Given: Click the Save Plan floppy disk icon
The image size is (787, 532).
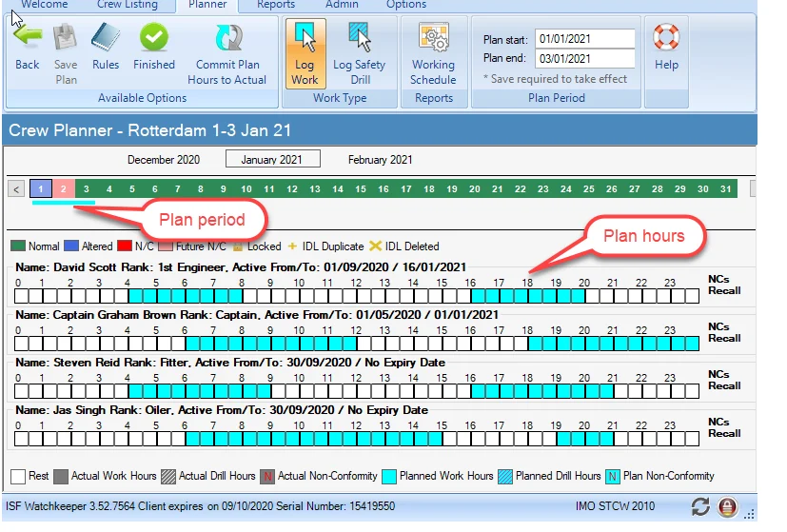Looking at the screenshot, I should [66, 38].
